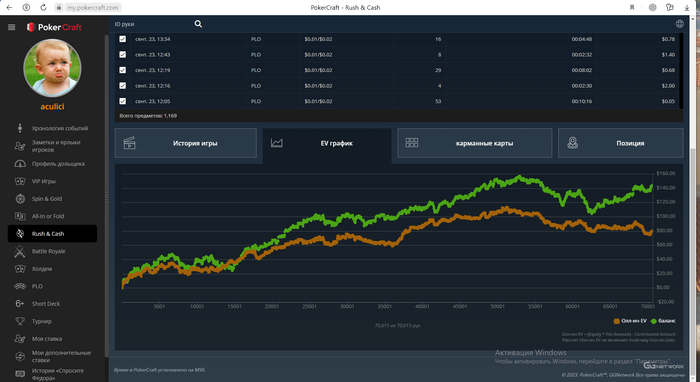Click the Всего предметов: 1,169 text
This screenshot has width=700, height=382.
[x=148, y=116]
